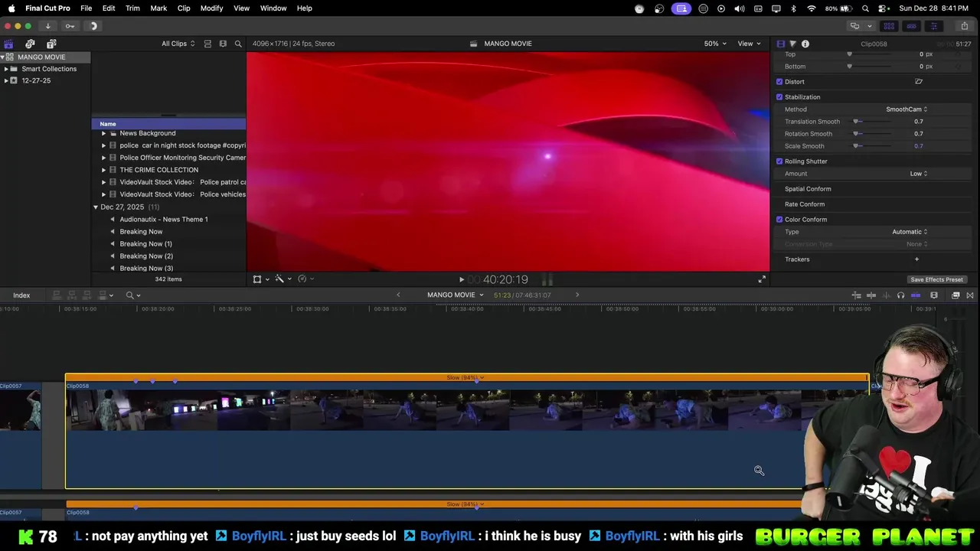Select the THE CRIME COLLECTION clip row
This screenshot has width=980, height=551.
(x=169, y=170)
